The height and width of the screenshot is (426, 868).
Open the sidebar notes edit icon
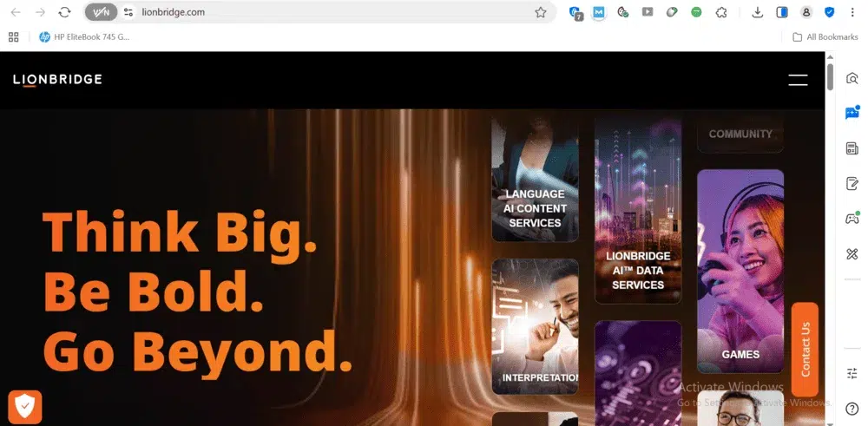[x=852, y=184]
